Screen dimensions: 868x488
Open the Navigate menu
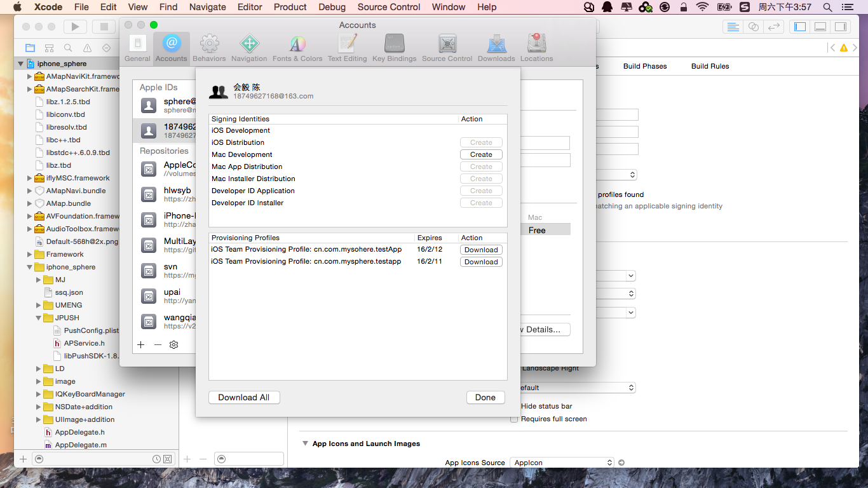click(208, 7)
